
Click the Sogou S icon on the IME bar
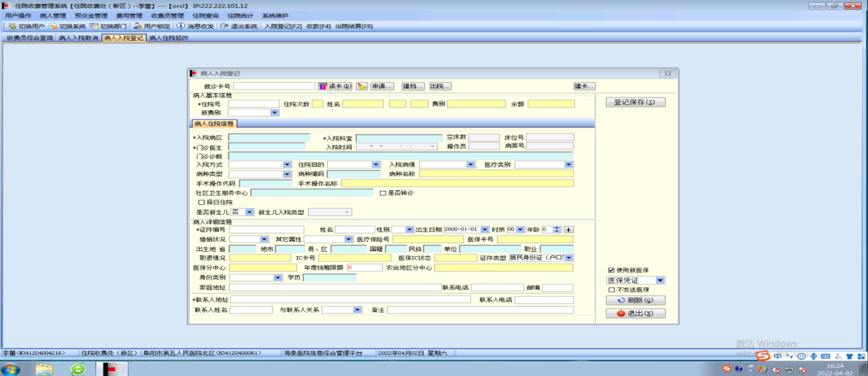coord(762,356)
